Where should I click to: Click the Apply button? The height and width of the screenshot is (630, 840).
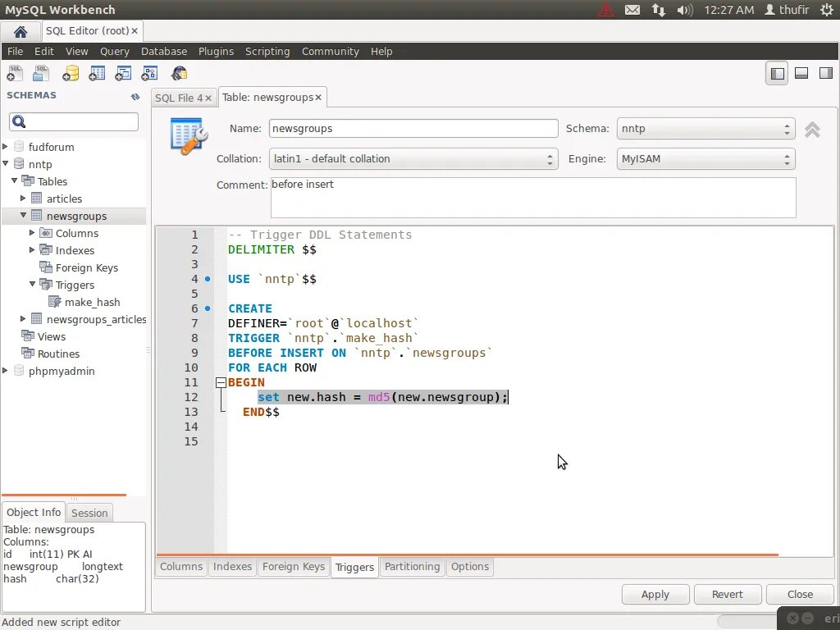(x=655, y=595)
